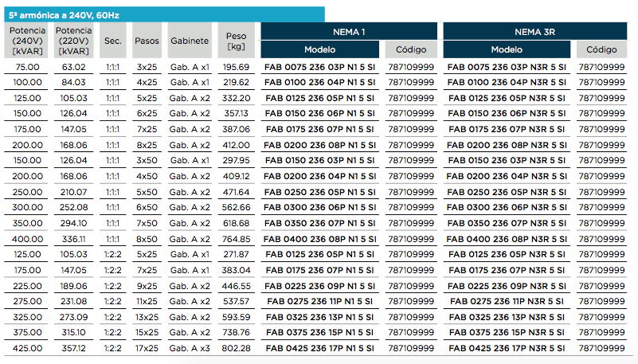The width and height of the screenshot is (638, 364).
Task: Select model 'FAB 0400 236 08P N3R 5 SI'
Action: 507,239
